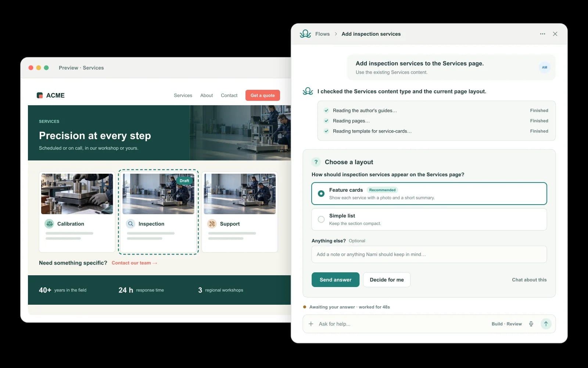Select the Simple list radio option
The height and width of the screenshot is (368, 588).
pos(321,219)
